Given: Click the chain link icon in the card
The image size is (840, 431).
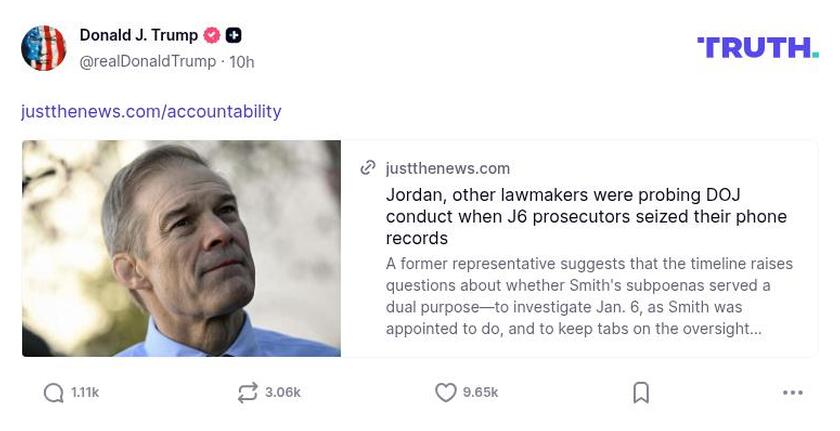Looking at the screenshot, I should [x=368, y=168].
